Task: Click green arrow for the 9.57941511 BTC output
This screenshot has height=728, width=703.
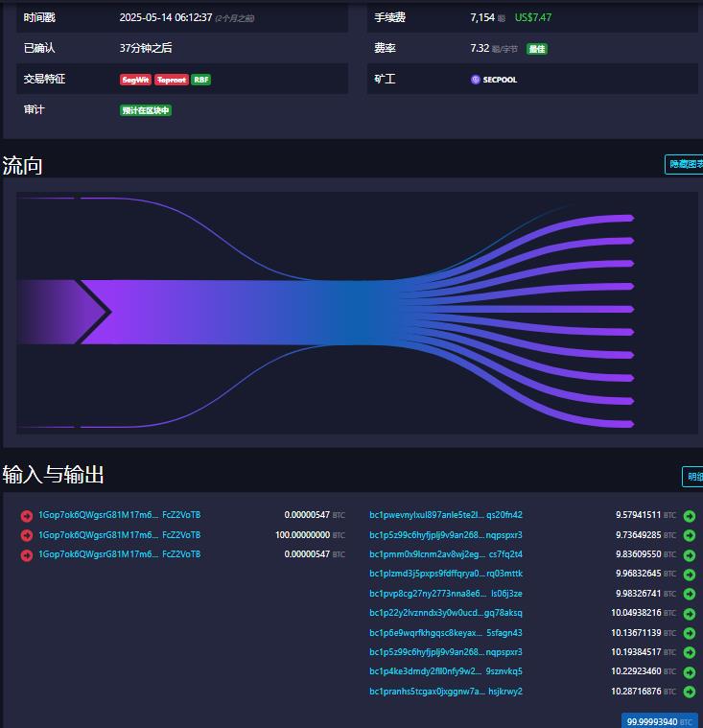Action: [690, 516]
